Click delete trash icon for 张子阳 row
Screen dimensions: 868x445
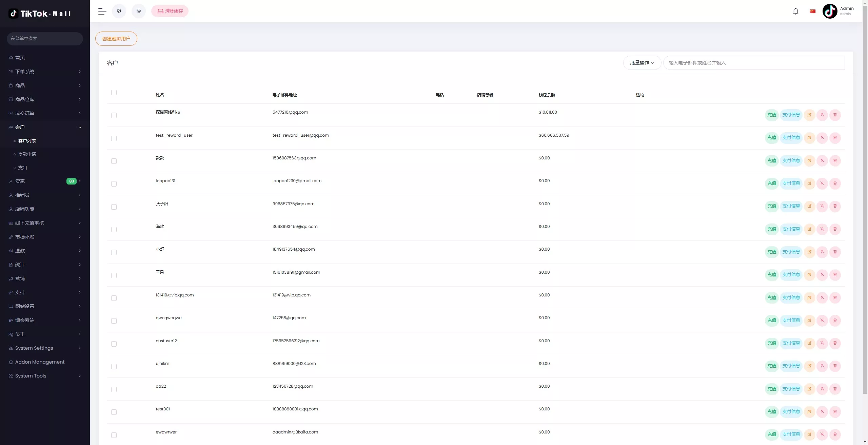tap(835, 206)
